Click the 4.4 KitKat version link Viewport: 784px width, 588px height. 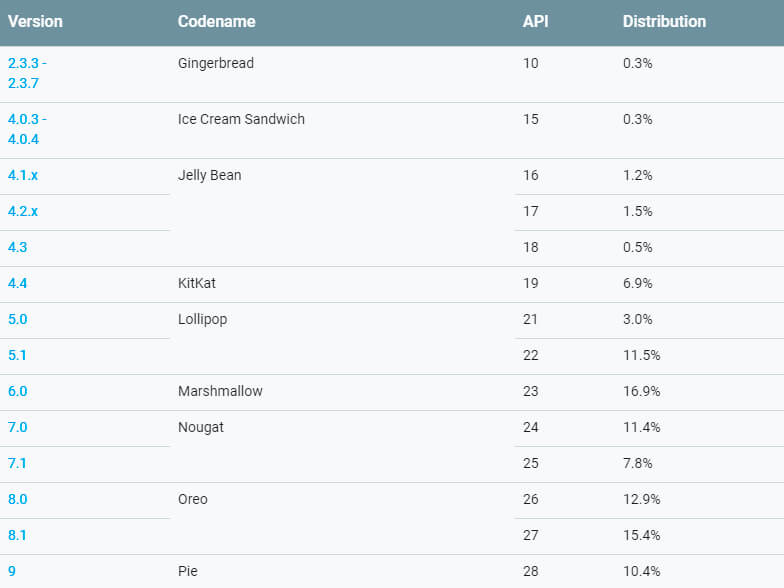point(18,283)
